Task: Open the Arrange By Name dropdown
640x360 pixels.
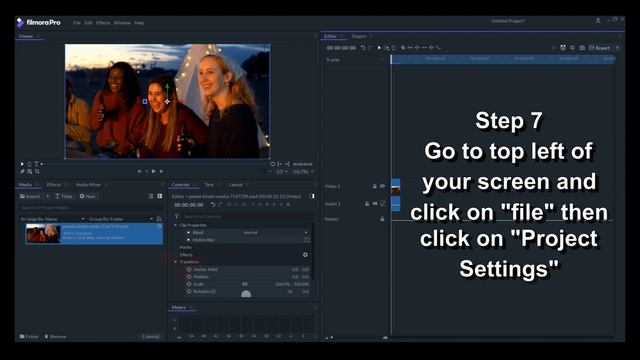Action: coord(53,219)
